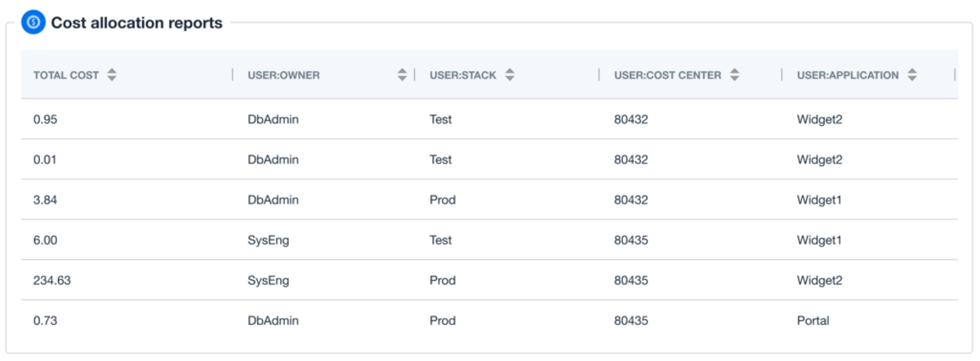Screen dimensions: 980x361
Task: Click Widget1 application in the 3.84 row
Action: tap(819, 200)
